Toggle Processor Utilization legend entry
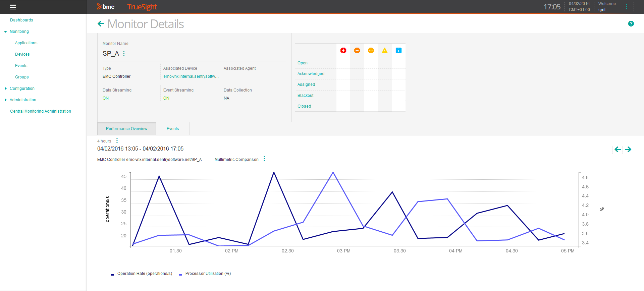Viewport: 644px width, 291px height. pyautogui.click(x=205, y=274)
